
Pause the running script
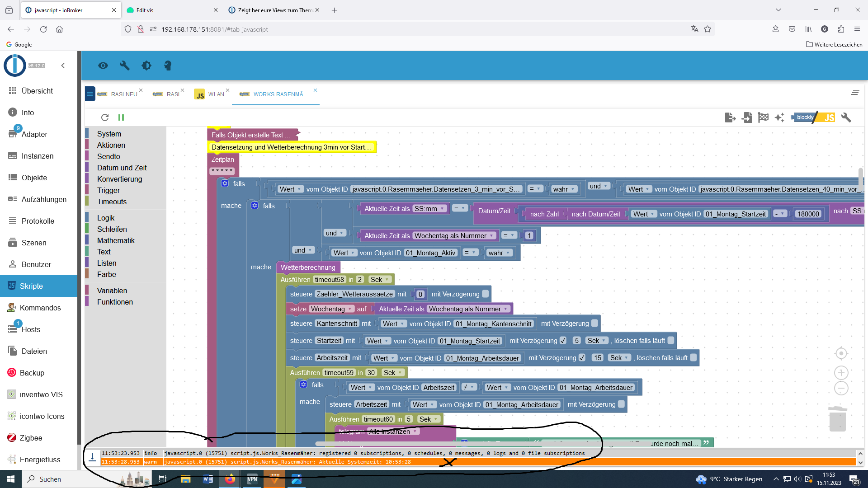[x=121, y=117]
